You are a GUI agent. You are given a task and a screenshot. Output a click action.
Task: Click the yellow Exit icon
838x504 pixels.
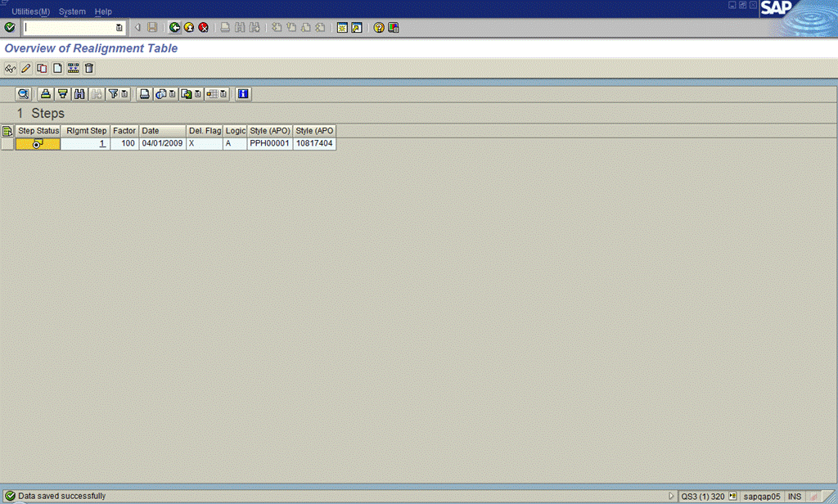[x=189, y=27]
